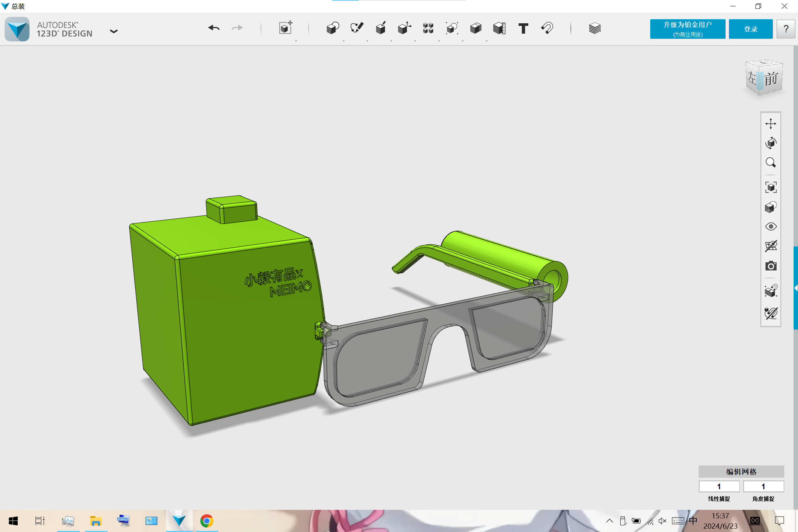Click the Snap magnet tool
Image resolution: width=798 pixels, height=532 pixels.
click(547, 28)
